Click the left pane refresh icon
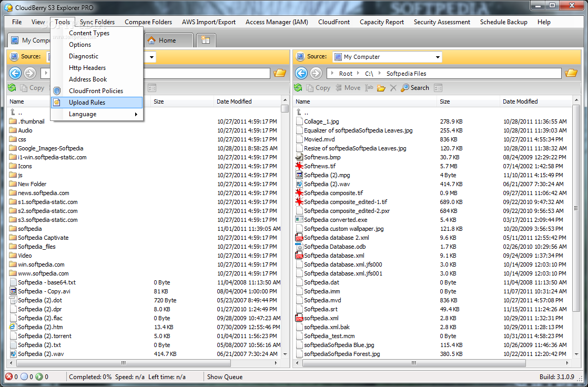Screen dimensions: 588x387 pos(12,88)
